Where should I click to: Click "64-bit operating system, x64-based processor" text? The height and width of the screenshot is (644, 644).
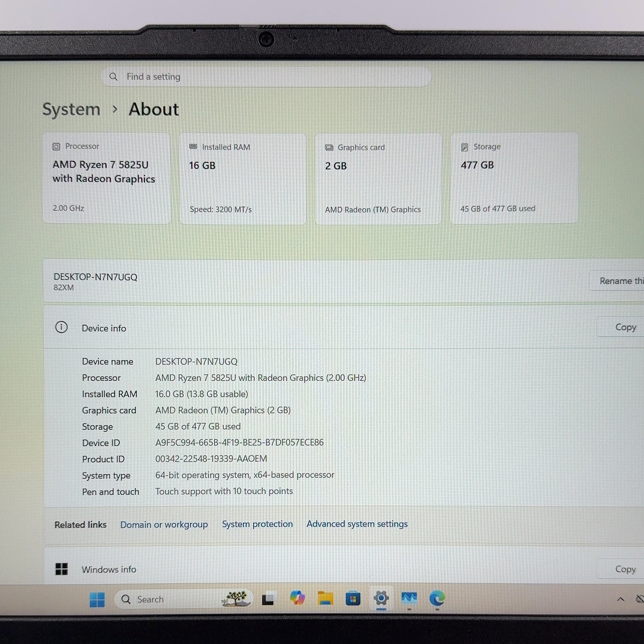pyautogui.click(x=245, y=475)
